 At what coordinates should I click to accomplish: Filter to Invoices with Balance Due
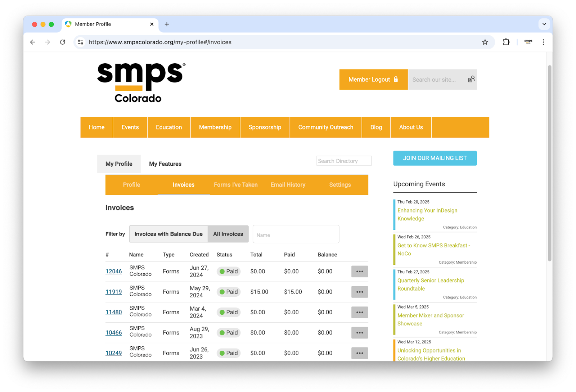(x=168, y=234)
